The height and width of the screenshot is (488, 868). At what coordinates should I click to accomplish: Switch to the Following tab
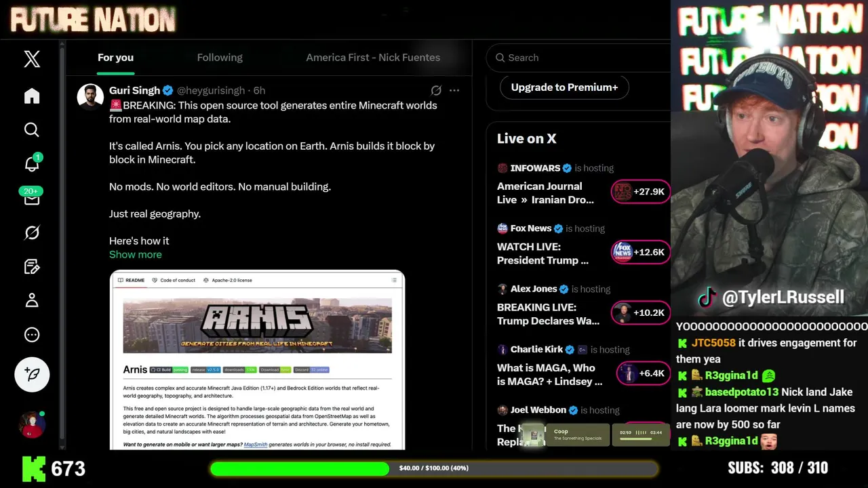click(220, 58)
